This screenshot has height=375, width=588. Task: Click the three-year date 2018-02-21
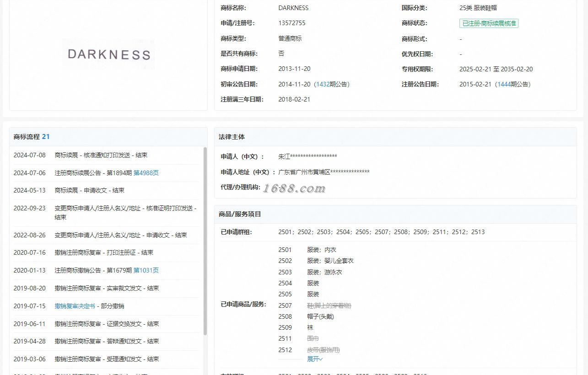tap(294, 99)
